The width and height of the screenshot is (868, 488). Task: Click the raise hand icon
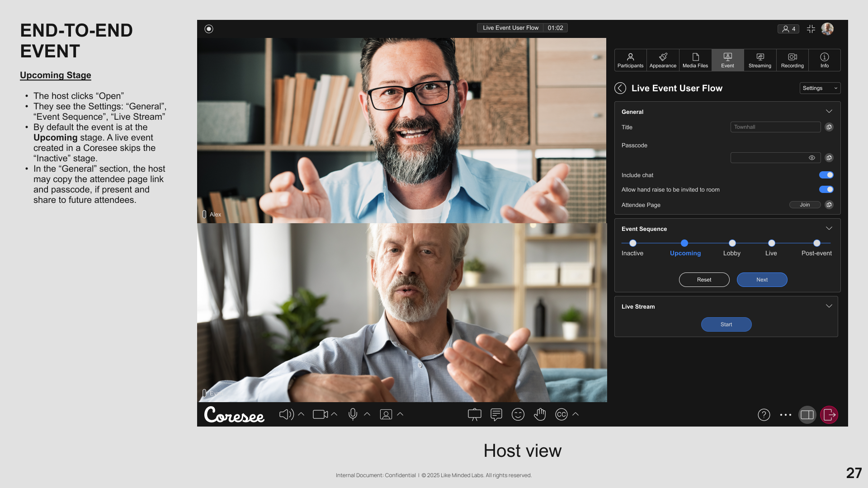click(540, 414)
